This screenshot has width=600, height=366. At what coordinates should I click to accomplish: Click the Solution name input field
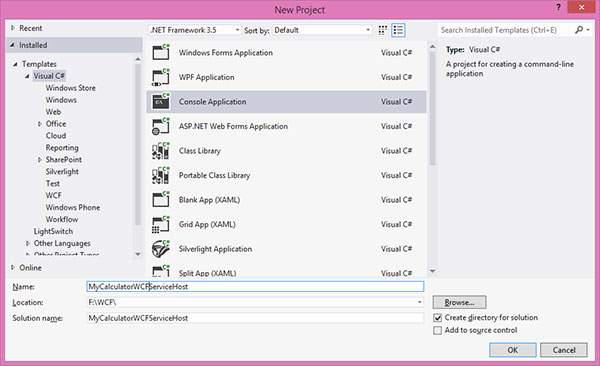click(255, 318)
